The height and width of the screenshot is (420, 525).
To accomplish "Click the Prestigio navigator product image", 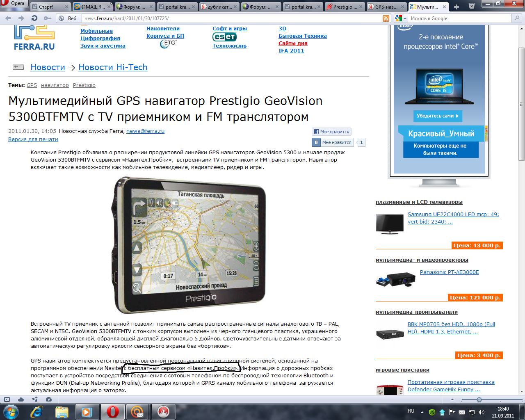I will (189, 245).
